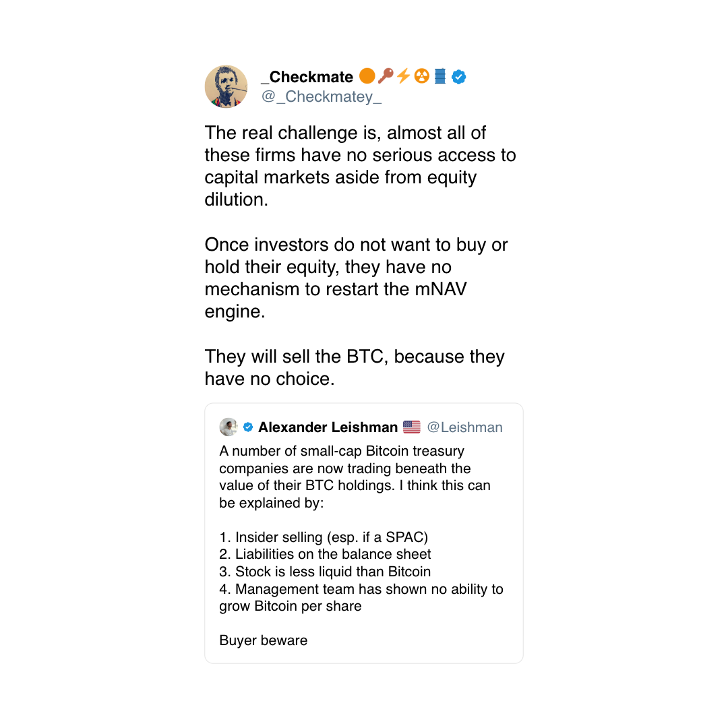Open _Checkmate's profile avatar

click(226, 86)
